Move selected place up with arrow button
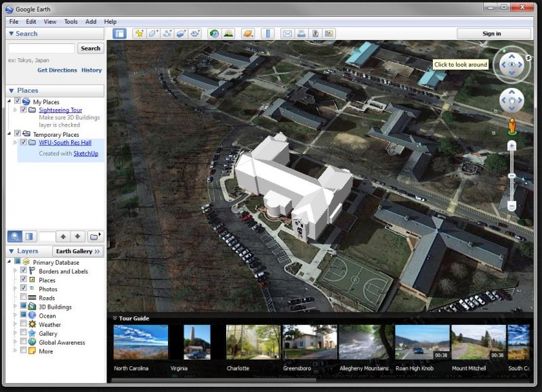This screenshot has height=392, width=542. [x=63, y=236]
